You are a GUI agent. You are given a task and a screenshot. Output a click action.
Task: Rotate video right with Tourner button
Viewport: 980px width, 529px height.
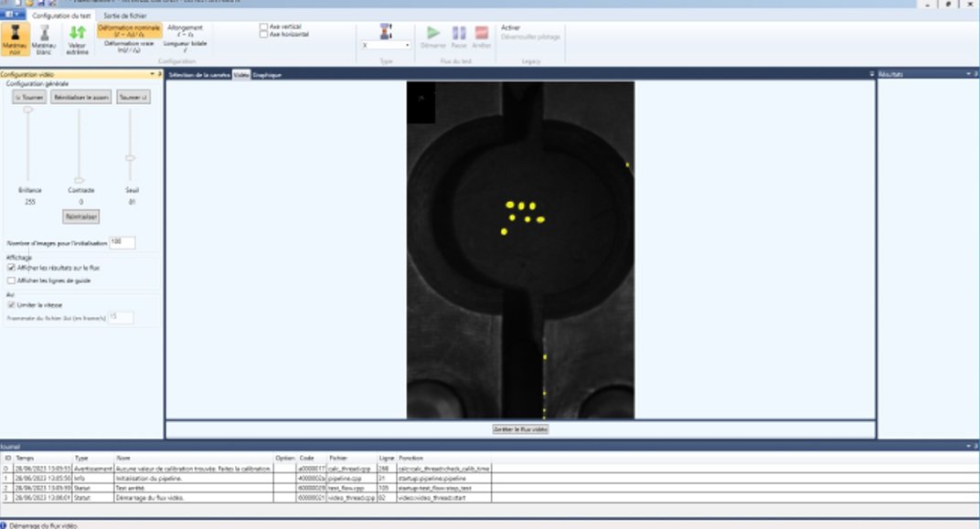pyautogui.click(x=133, y=98)
